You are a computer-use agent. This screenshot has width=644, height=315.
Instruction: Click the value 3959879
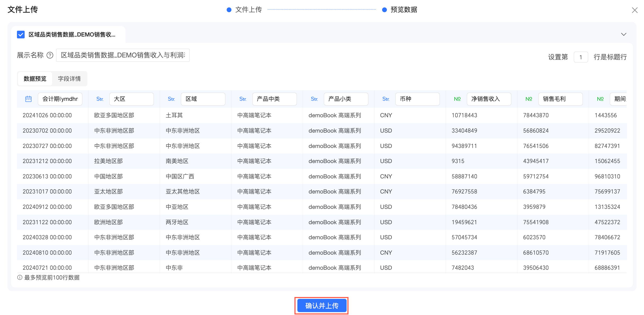tap(534, 207)
